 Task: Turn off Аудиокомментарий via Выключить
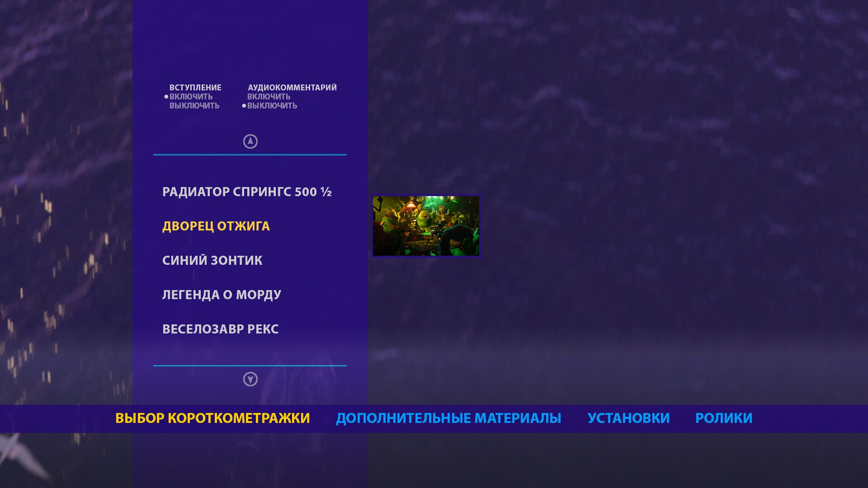click(x=272, y=106)
